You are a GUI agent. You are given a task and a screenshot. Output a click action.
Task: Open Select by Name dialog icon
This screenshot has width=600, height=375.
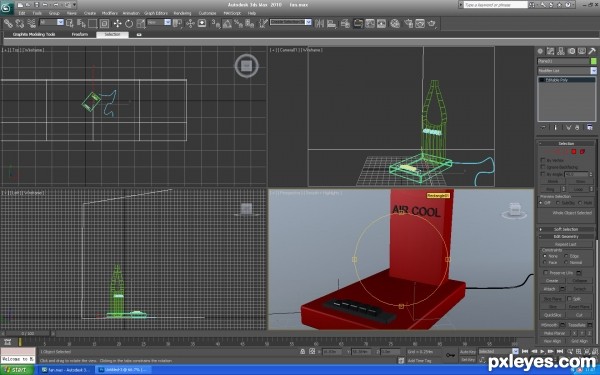[x=81, y=24]
